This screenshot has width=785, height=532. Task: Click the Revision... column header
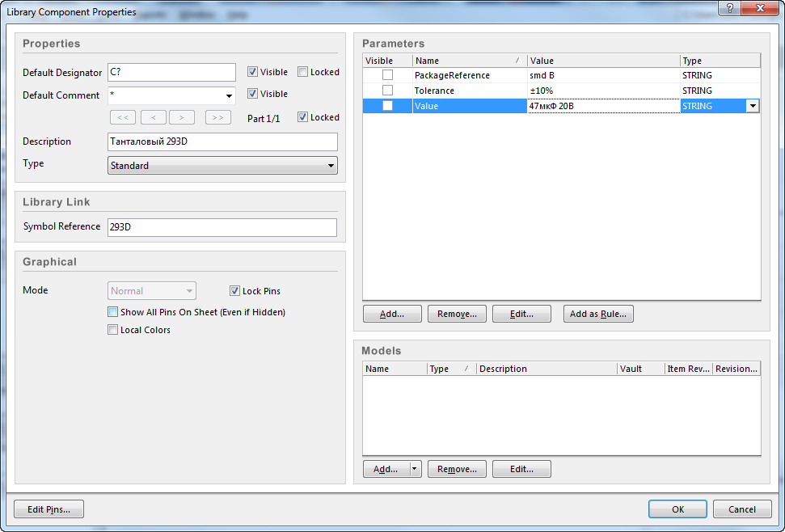click(x=736, y=369)
